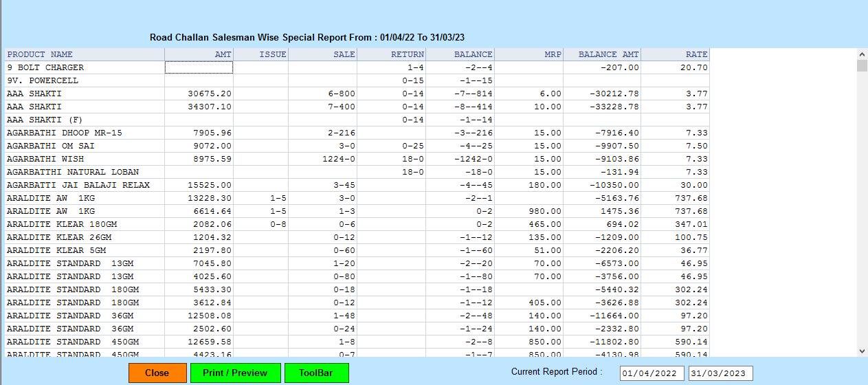Viewport: 868px width, 385px height.
Task: Click the MRP column header
Action: tap(529, 54)
